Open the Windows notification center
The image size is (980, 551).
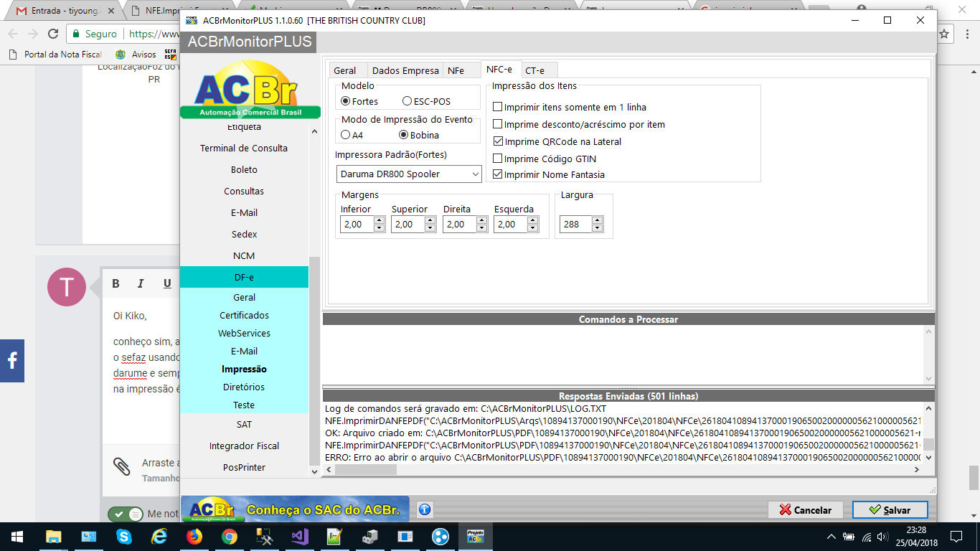(x=956, y=536)
